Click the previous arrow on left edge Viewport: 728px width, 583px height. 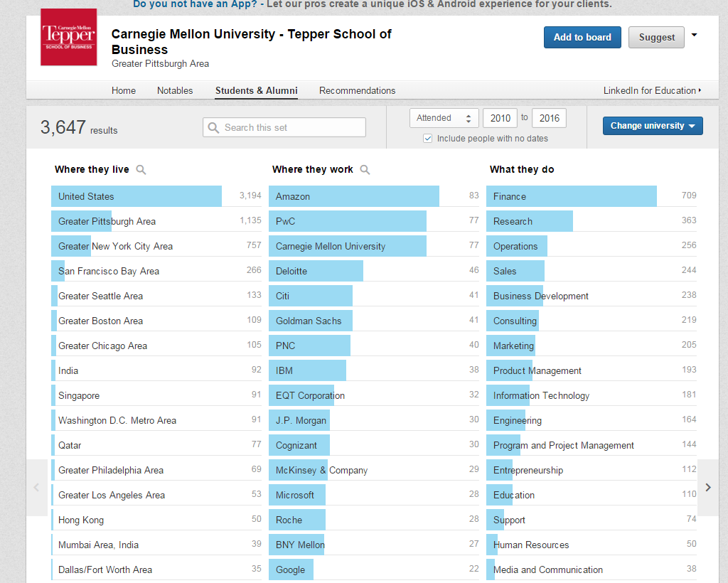click(x=37, y=487)
